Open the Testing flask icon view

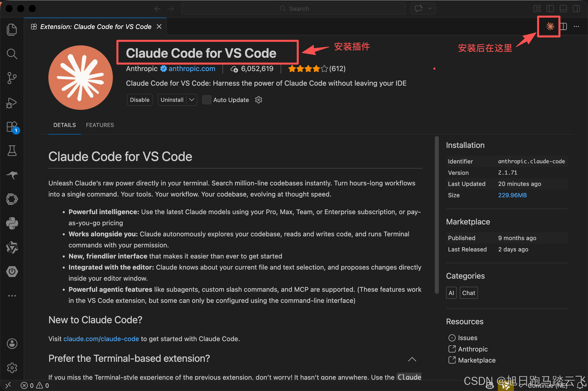tap(12, 151)
